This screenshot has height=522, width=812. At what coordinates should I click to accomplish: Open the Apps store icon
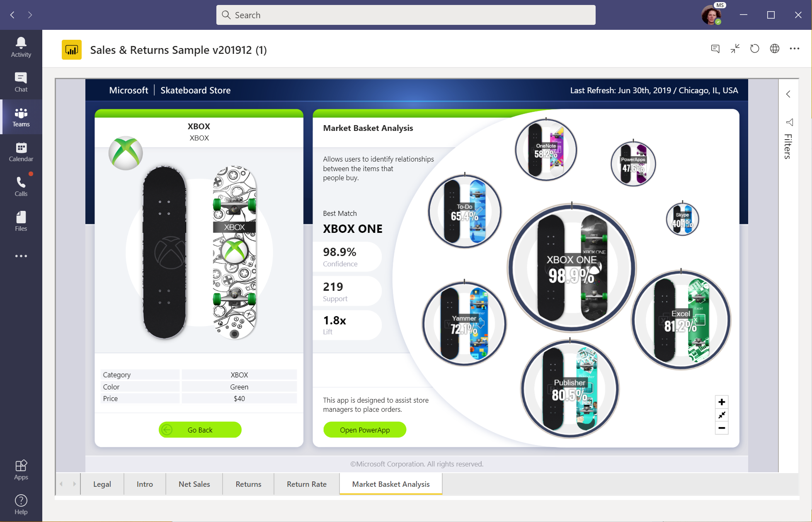coord(21,470)
